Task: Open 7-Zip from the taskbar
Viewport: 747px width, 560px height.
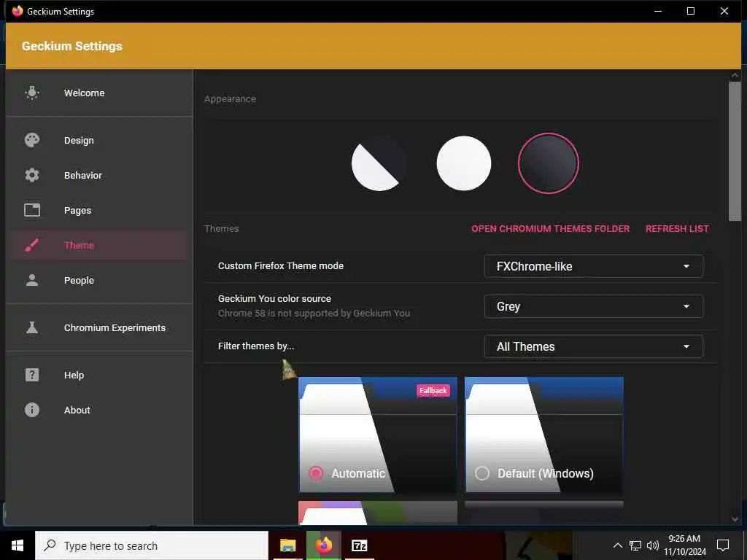Action: (x=359, y=545)
